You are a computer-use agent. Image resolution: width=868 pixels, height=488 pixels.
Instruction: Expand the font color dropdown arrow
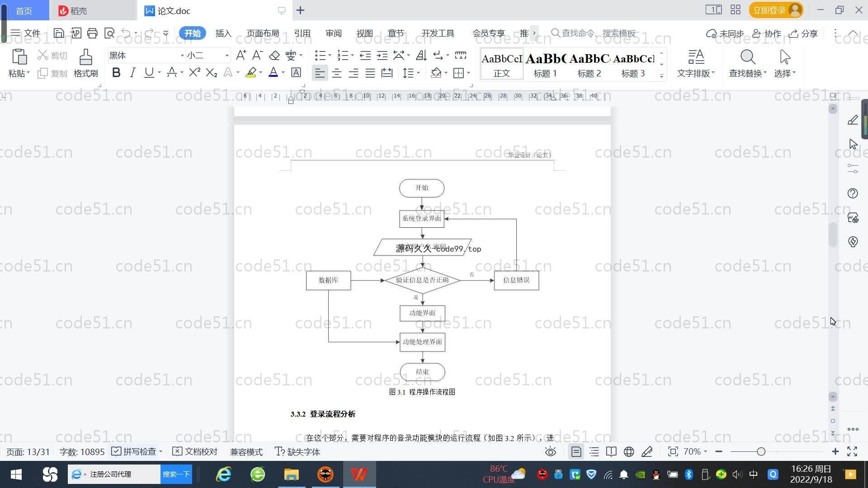pos(283,73)
